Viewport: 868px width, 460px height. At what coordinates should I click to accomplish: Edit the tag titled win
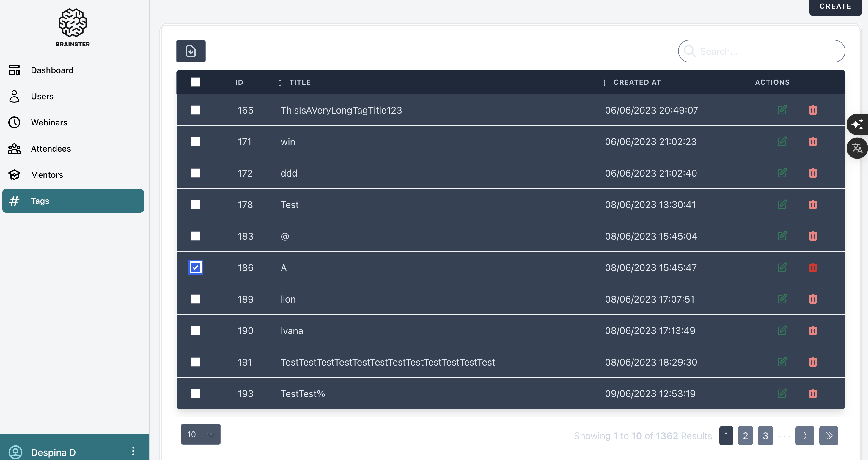click(x=782, y=141)
